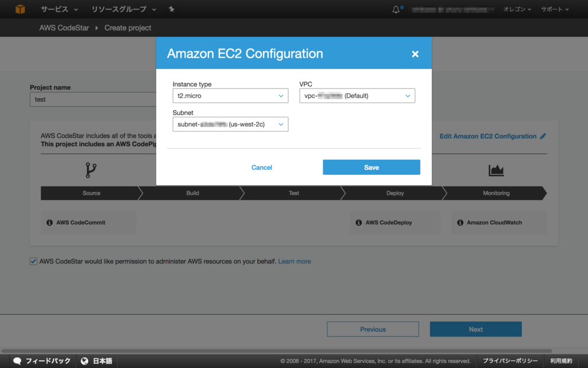This screenshot has height=368, width=588.
Task: Click the Project name input field
Action: pos(93,99)
